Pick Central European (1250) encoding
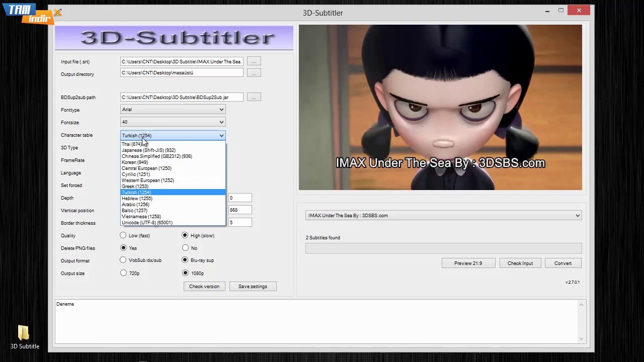This screenshot has width=644, height=362. (x=173, y=168)
